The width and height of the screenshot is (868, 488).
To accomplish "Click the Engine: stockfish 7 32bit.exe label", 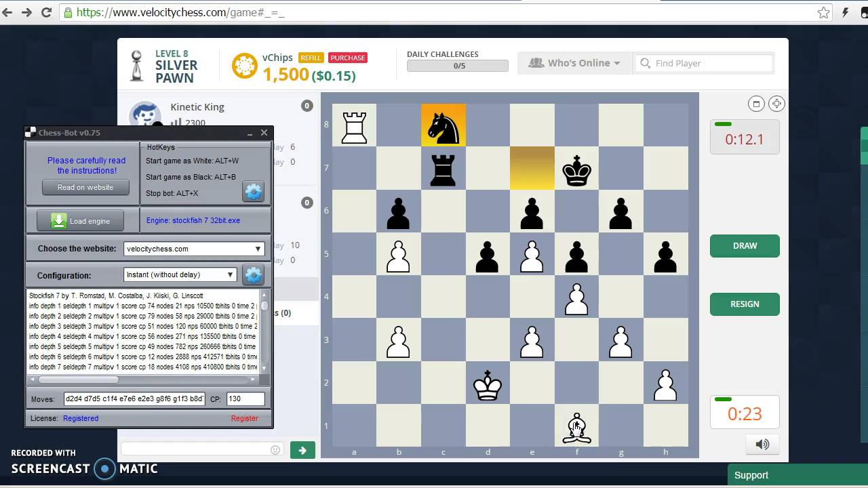I will pos(193,220).
